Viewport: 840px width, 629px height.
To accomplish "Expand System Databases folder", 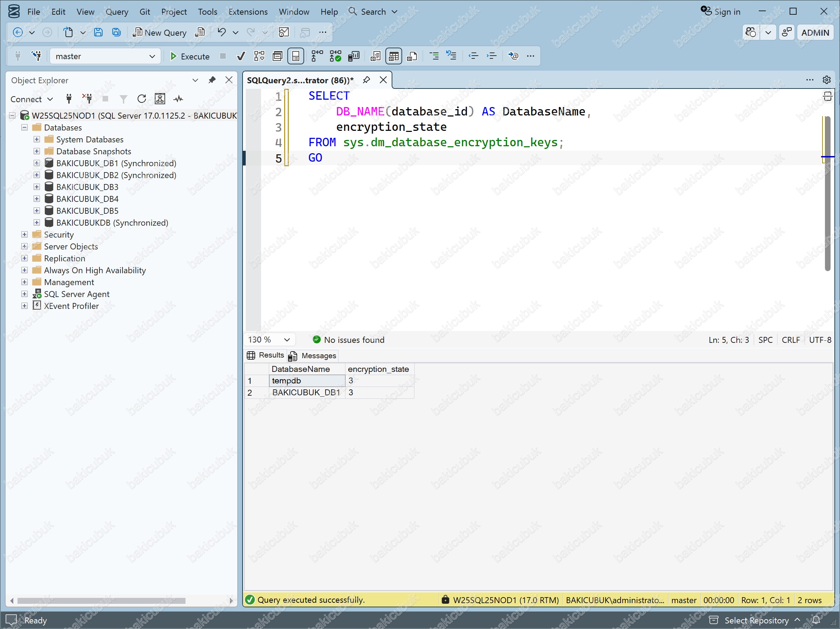I will click(x=37, y=139).
